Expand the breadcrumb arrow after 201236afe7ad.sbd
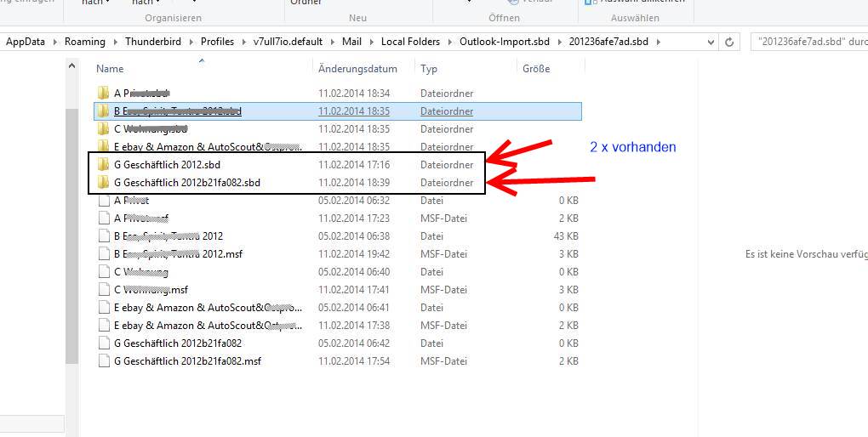The width and height of the screenshot is (868, 437). tap(658, 42)
